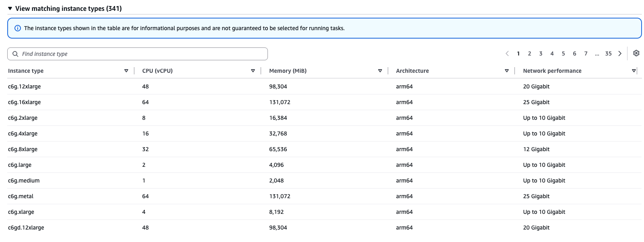Screen dimensions: 644x242
Task: Click arm64 in c6g.large row
Action: click(404, 165)
